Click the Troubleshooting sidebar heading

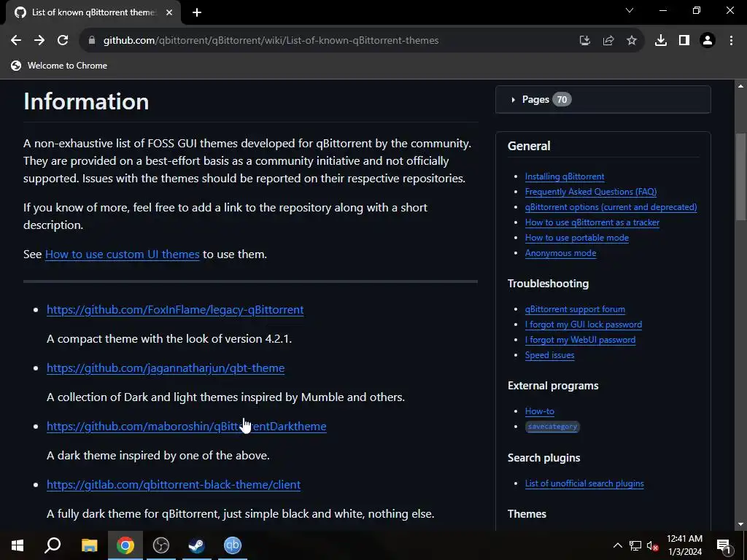point(548,284)
